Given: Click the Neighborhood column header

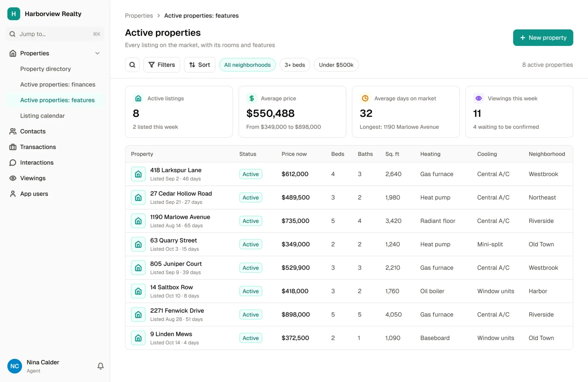Looking at the screenshot, I should coord(547,154).
